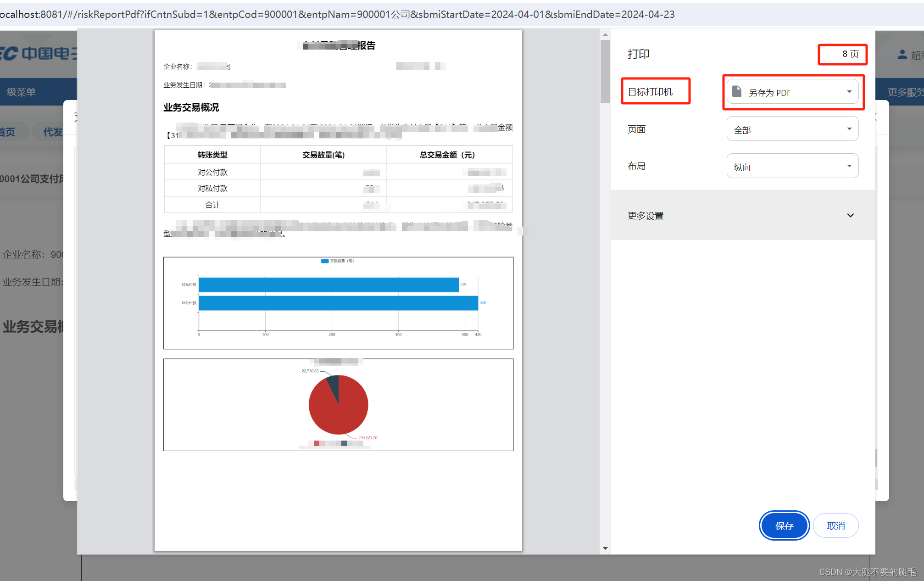
Task: Click the 页面 label in print dialog
Action: coord(636,129)
